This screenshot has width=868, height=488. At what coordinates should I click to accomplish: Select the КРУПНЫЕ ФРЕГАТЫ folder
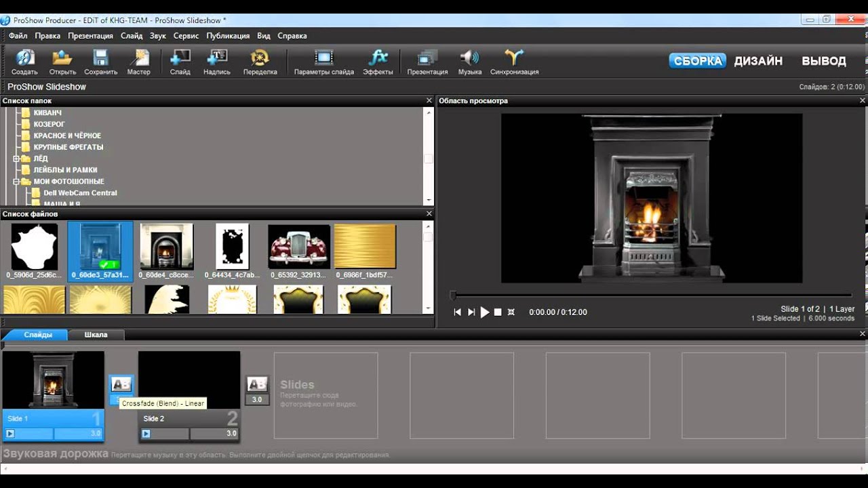pos(68,147)
